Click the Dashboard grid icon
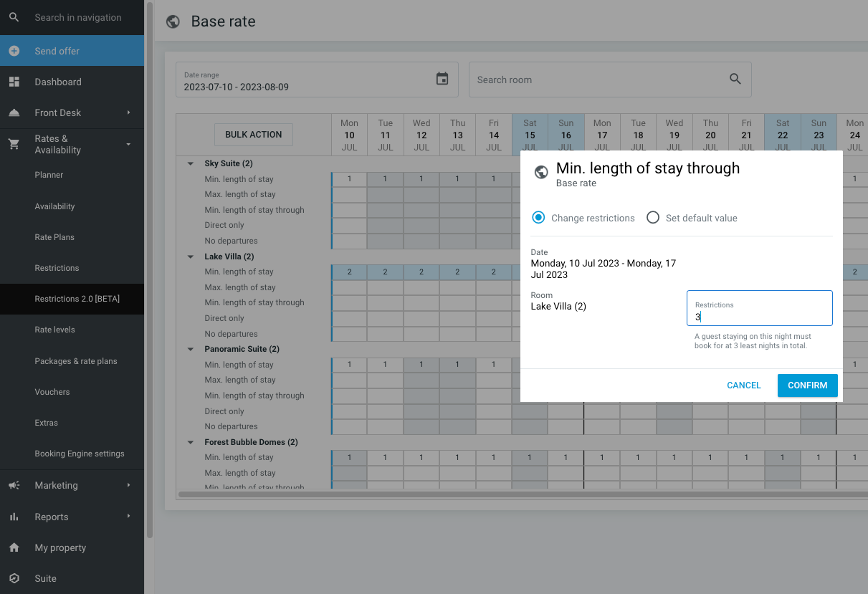 click(14, 82)
